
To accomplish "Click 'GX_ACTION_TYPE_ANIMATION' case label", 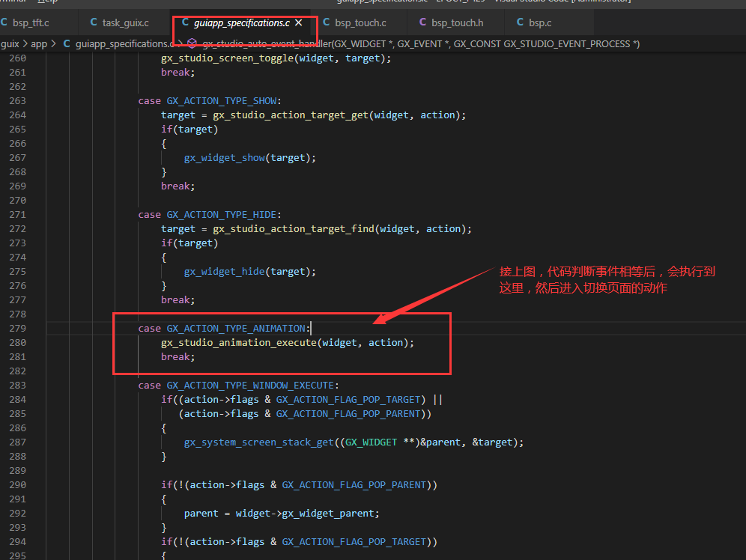I will (x=235, y=329).
